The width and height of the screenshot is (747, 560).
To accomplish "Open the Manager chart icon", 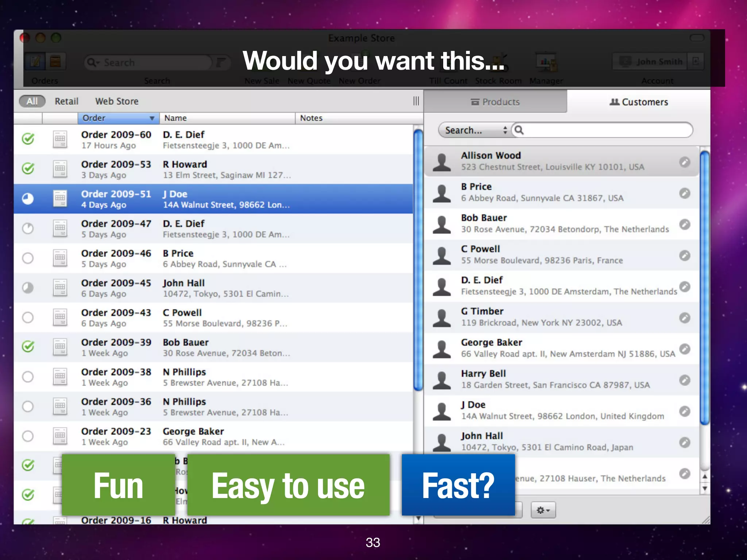I will click(546, 62).
